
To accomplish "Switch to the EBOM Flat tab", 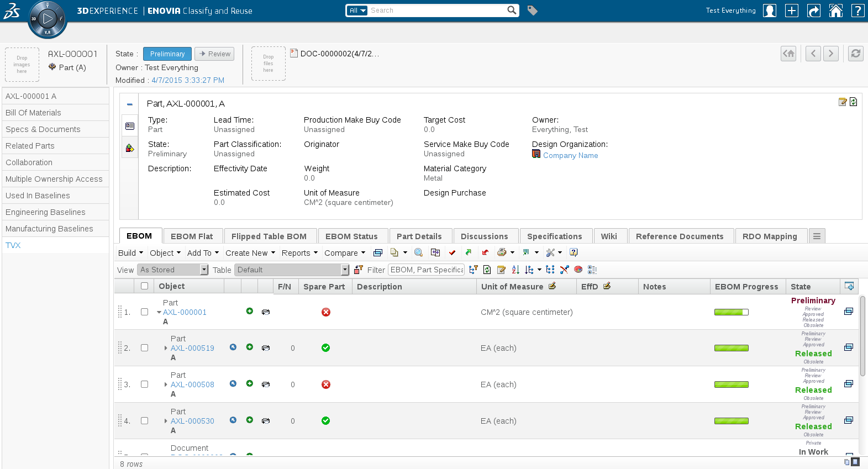I will pos(192,236).
